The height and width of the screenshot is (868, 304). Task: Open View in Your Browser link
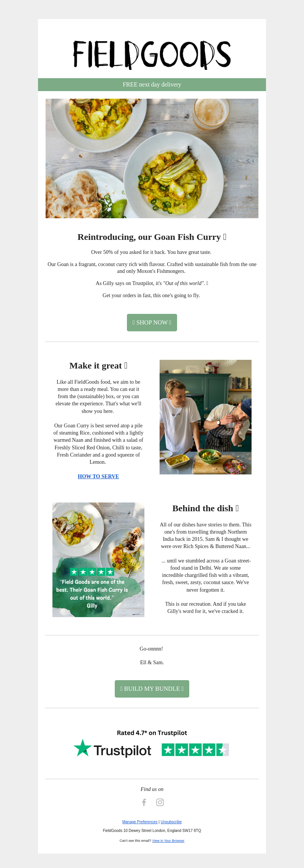click(x=168, y=841)
